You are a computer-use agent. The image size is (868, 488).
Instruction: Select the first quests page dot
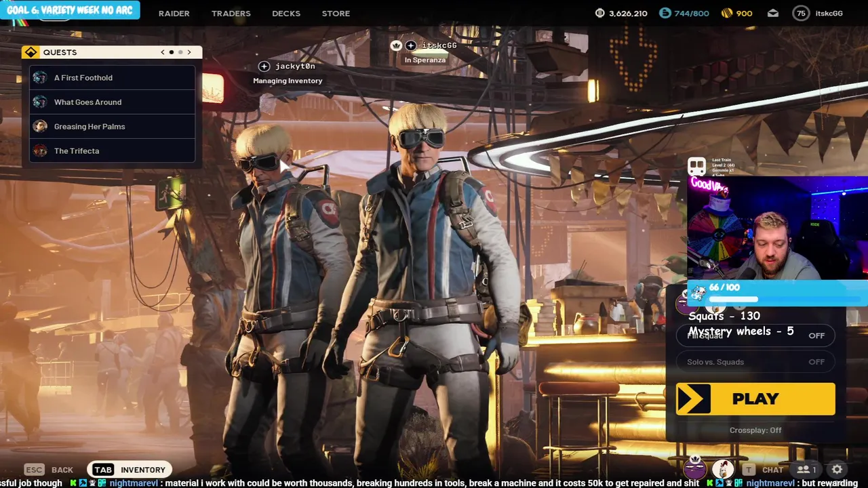(172, 52)
